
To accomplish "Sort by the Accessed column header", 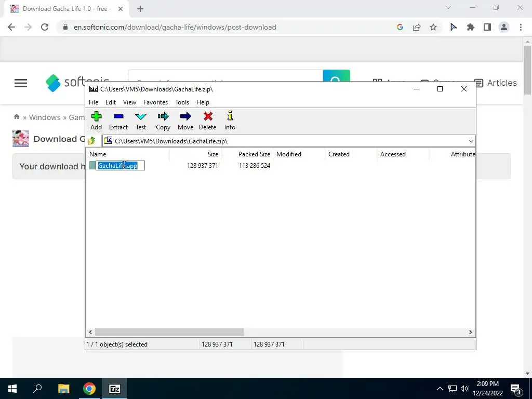I will pos(403,154).
